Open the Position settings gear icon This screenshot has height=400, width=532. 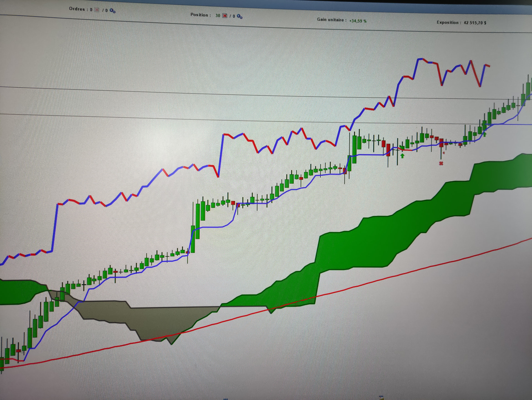pos(240,17)
